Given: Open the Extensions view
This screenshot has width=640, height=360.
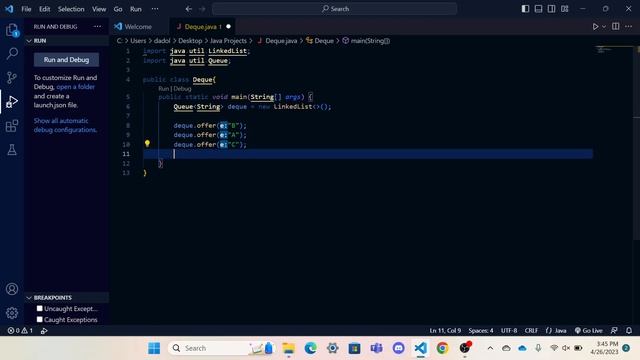Looking at the screenshot, I should point(12,126).
